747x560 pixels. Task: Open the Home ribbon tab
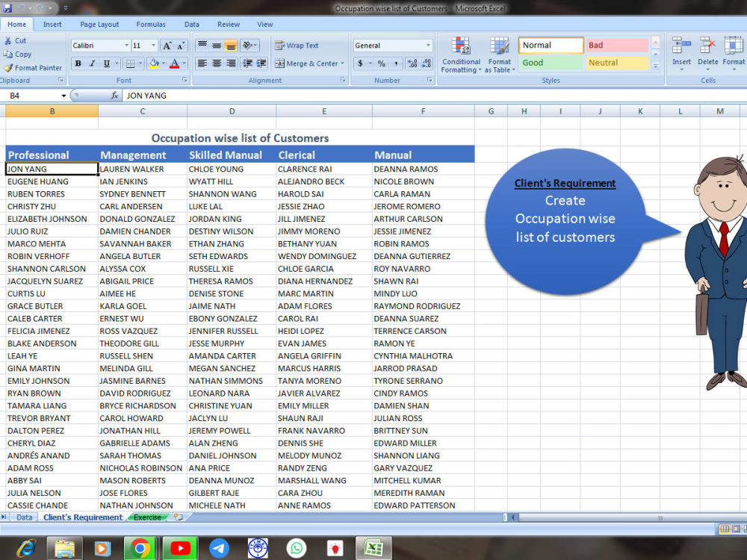click(x=16, y=25)
